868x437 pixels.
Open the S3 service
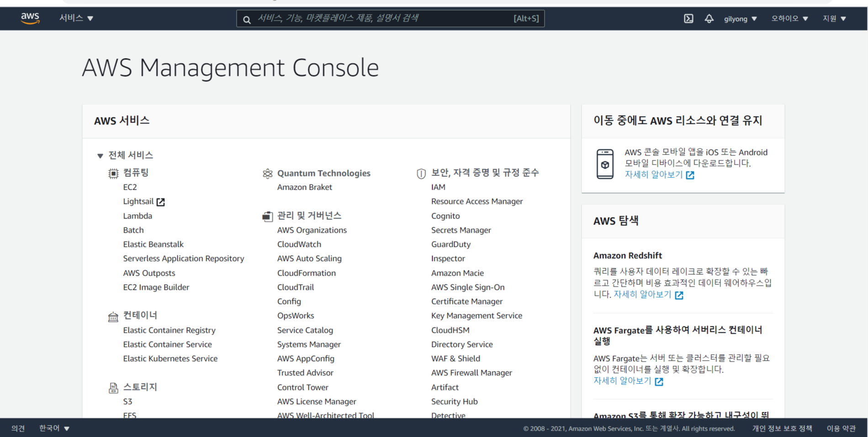click(x=127, y=401)
